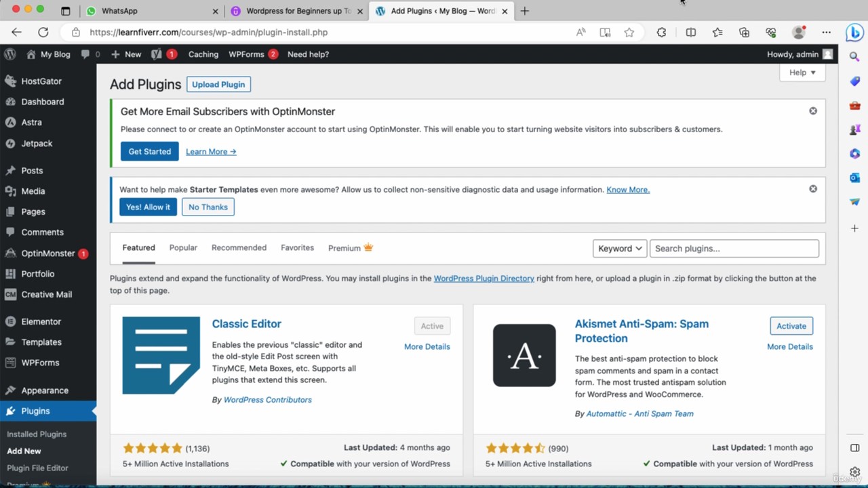Reload the page with refresh icon
This screenshot has height=488, width=868.
pyautogui.click(x=43, y=32)
